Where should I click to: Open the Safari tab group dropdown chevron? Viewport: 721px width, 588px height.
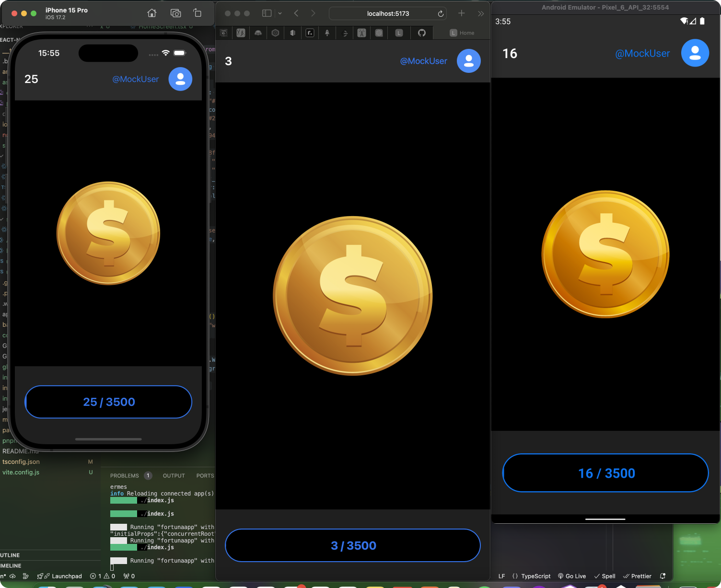[280, 13]
